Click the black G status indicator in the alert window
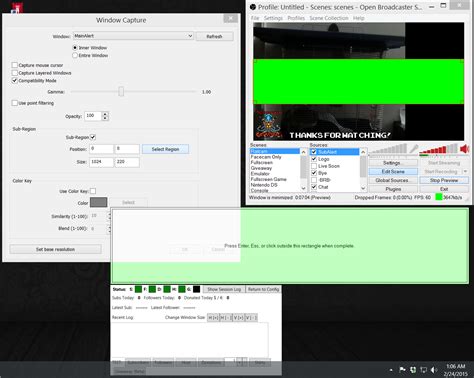 coord(196,289)
